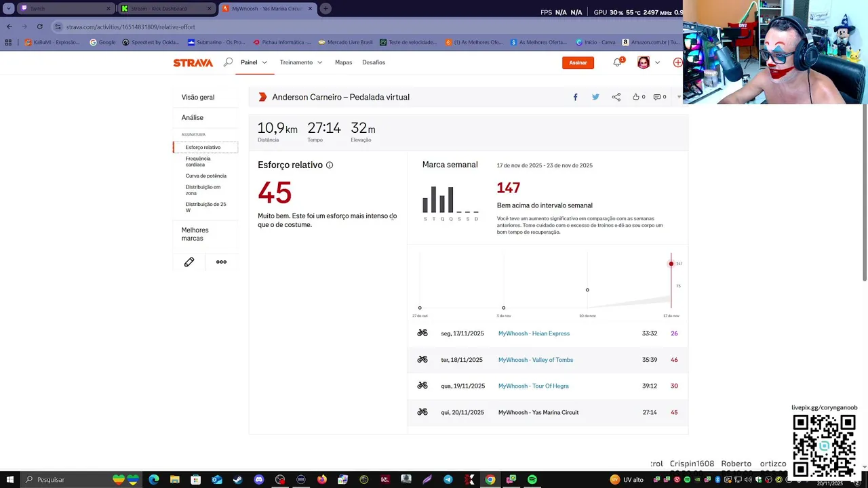Open the comments bubble icon

tap(656, 97)
